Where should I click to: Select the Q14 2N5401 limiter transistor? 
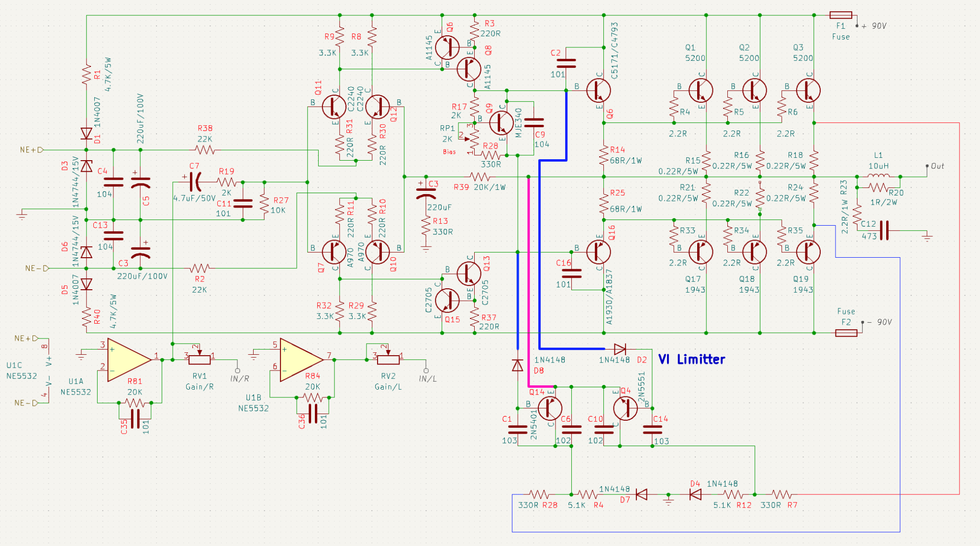550,408
